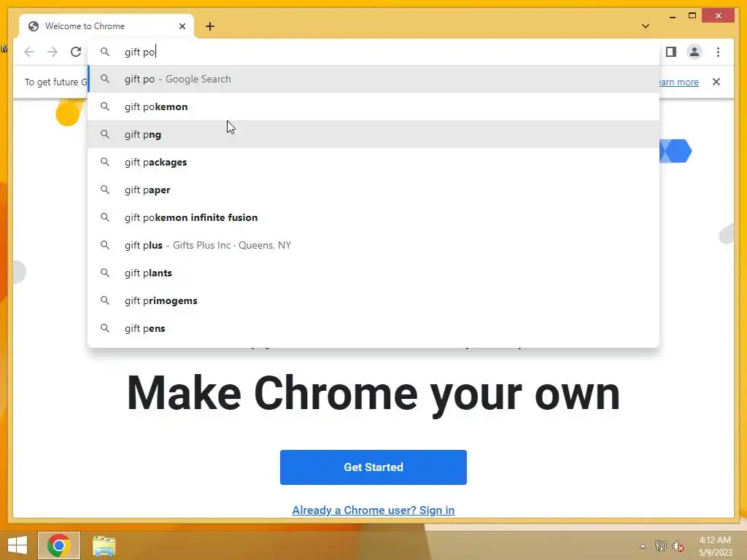
Task: Expand the tab search chevron
Action: click(646, 26)
